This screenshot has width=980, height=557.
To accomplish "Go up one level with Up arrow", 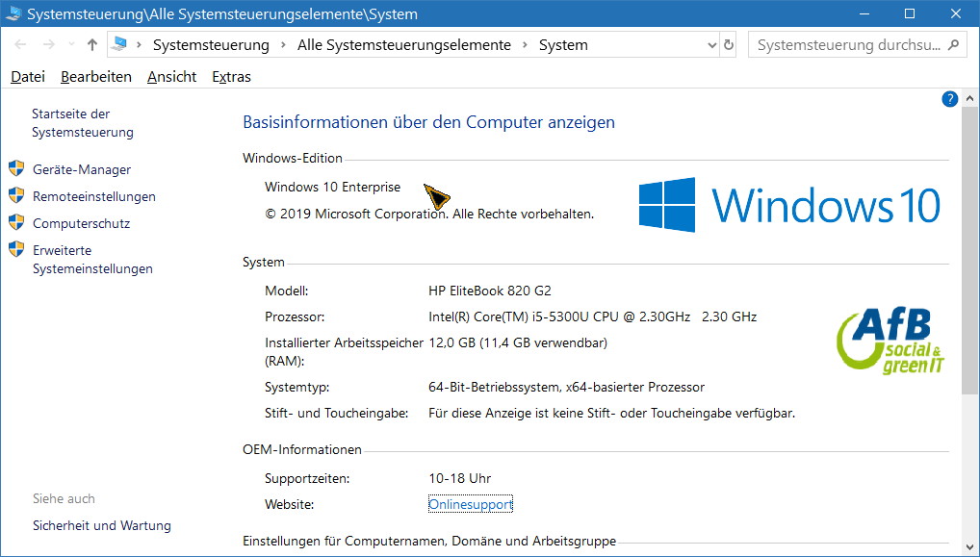I will click(92, 44).
